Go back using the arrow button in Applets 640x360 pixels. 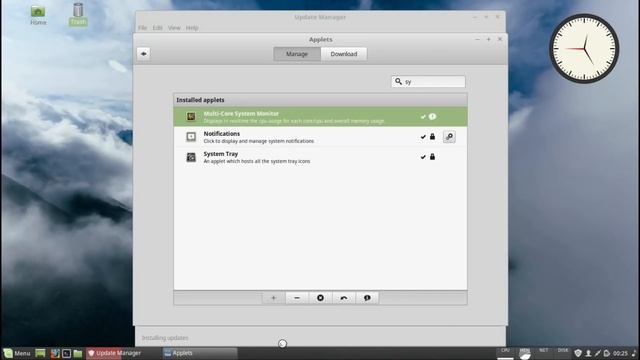tap(144, 54)
